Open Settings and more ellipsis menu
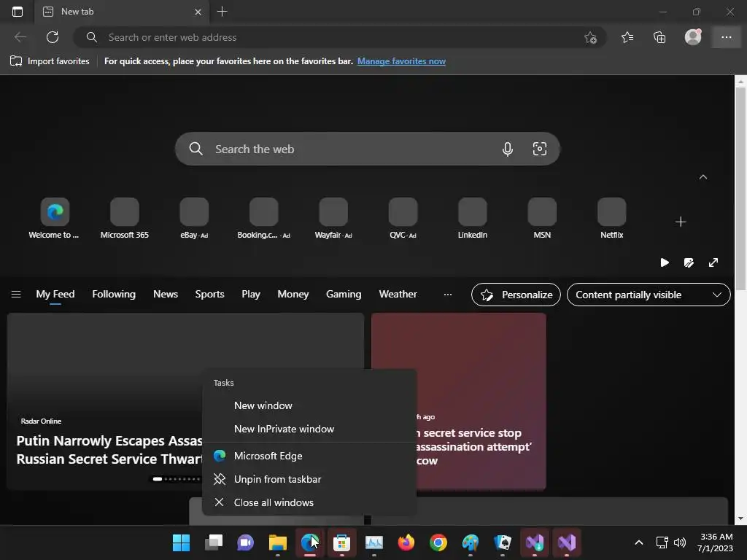The image size is (747, 560). 726,37
